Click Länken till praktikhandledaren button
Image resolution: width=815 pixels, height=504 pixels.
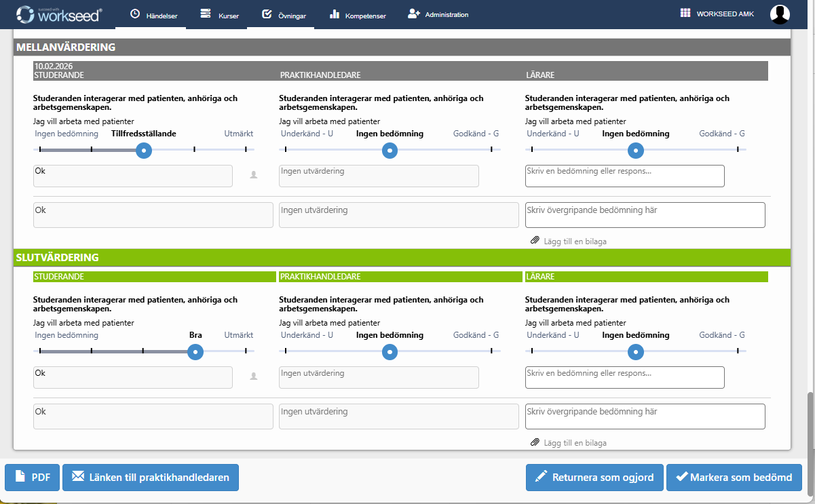[x=151, y=477]
